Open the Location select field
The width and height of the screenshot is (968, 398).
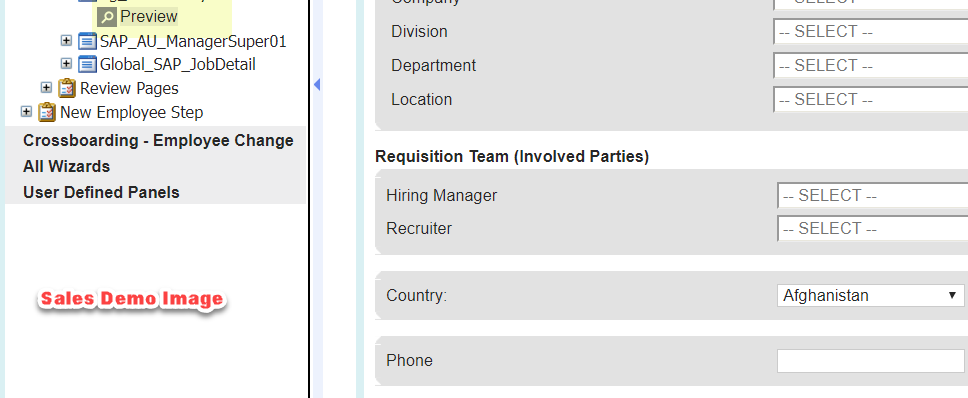pyautogui.click(x=870, y=99)
